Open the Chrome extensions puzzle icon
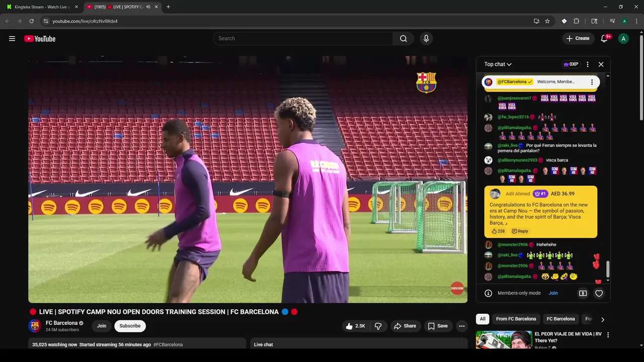Image resolution: width=644 pixels, height=362 pixels. click(x=577, y=21)
